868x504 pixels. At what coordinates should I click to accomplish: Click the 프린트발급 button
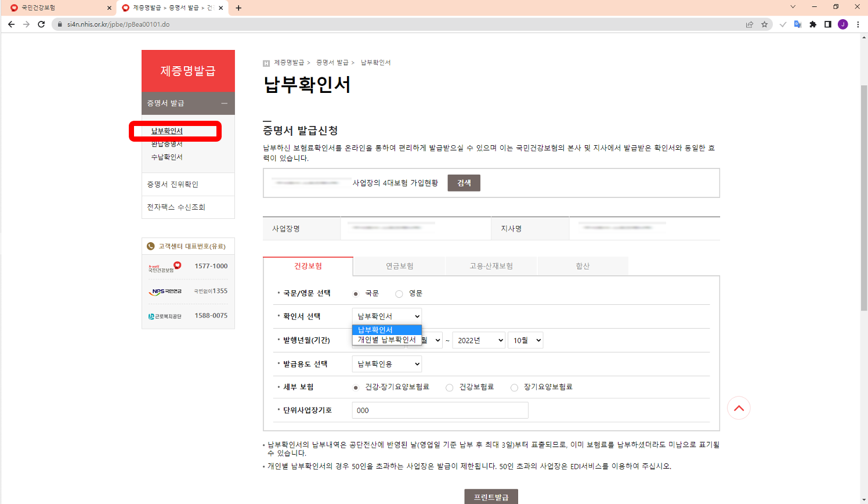click(490, 496)
